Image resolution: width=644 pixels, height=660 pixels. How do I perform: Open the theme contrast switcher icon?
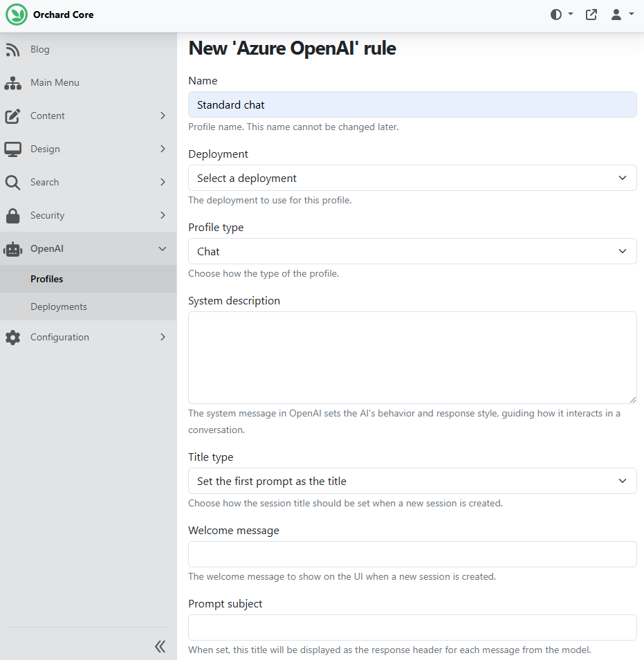point(556,15)
